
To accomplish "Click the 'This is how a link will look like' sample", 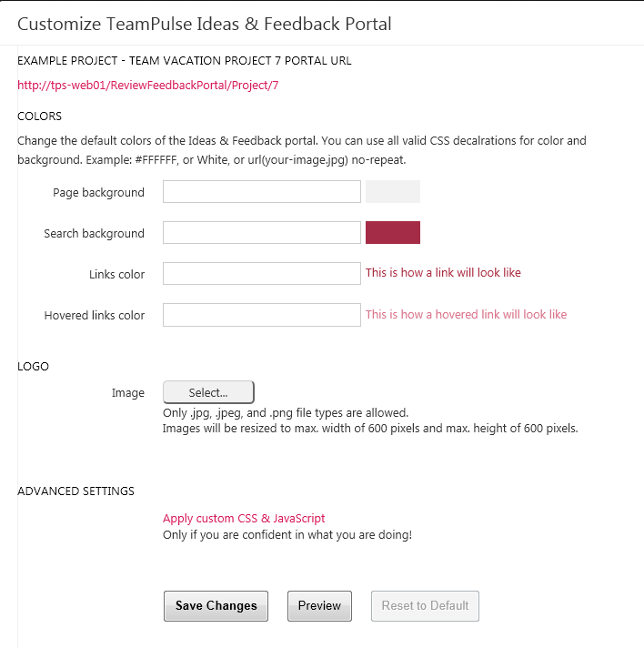I will point(443,273).
